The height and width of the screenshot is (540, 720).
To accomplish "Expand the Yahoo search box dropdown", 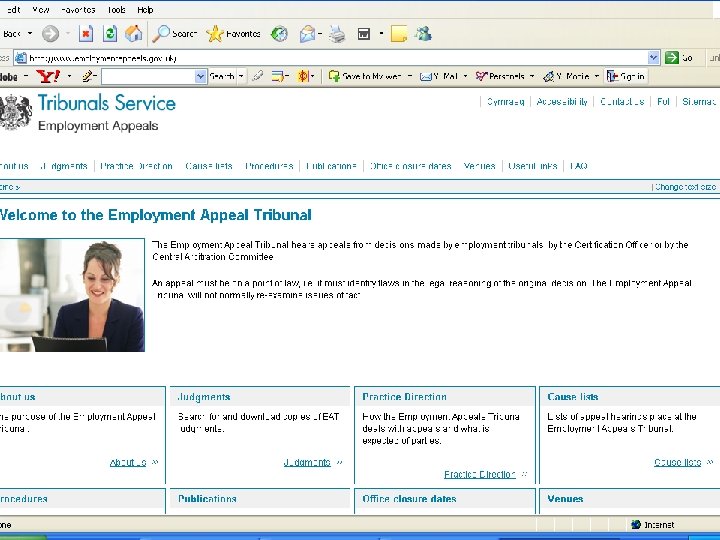I will [x=200, y=77].
